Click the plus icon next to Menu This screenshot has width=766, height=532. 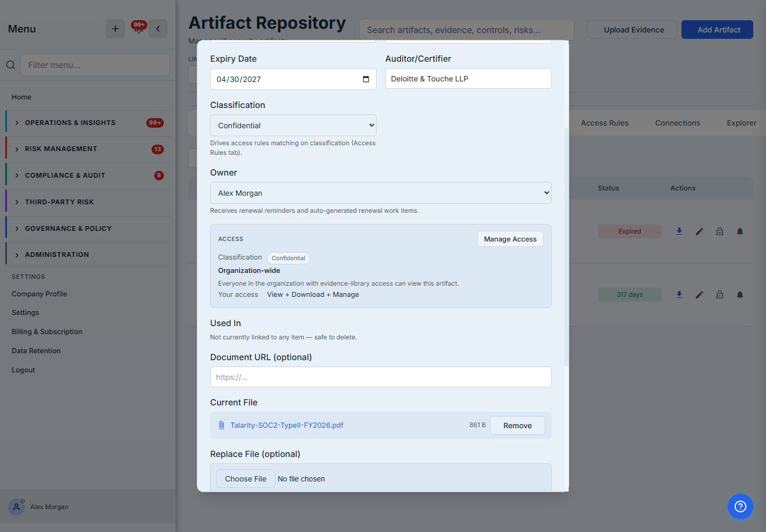115,29
